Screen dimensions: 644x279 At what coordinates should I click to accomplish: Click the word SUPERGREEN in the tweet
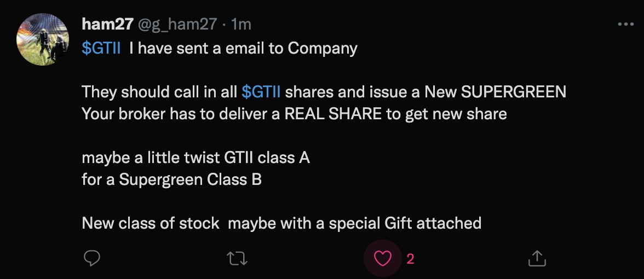(514, 92)
